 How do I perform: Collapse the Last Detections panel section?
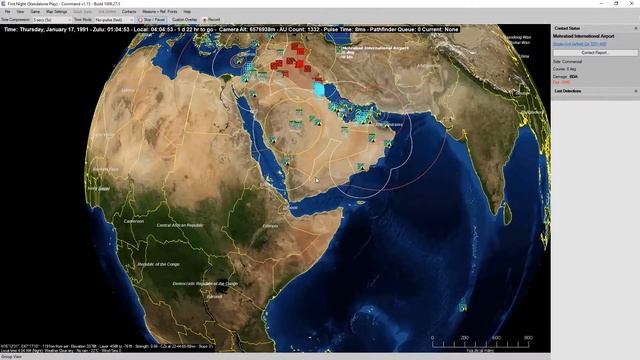(636, 91)
